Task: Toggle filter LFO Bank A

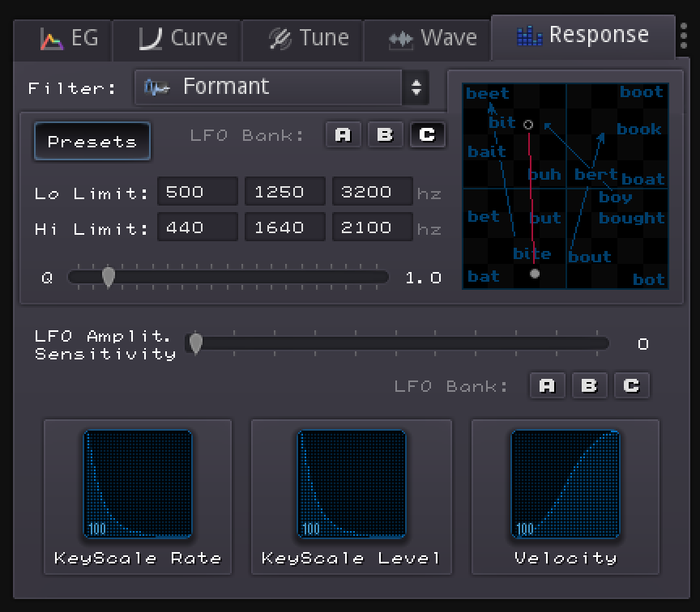Action: (343, 134)
